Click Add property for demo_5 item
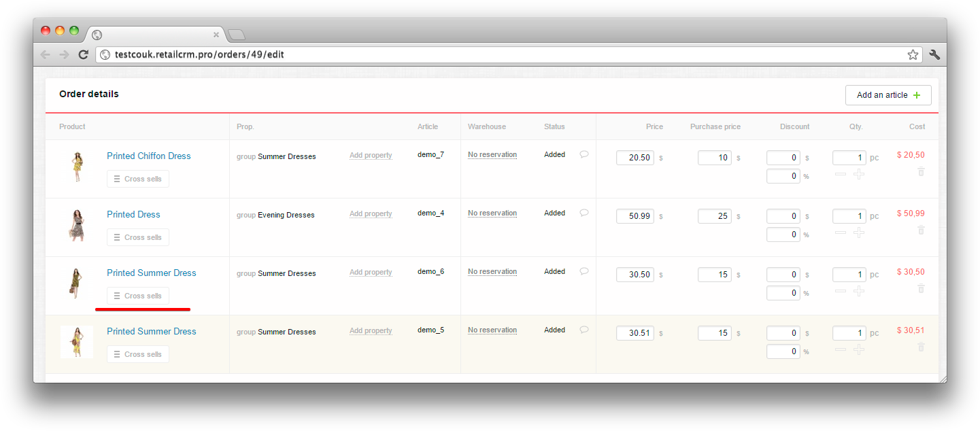 (x=371, y=331)
